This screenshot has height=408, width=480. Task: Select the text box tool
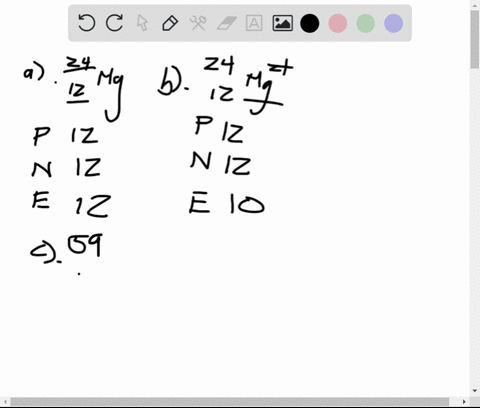[x=254, y=23]
